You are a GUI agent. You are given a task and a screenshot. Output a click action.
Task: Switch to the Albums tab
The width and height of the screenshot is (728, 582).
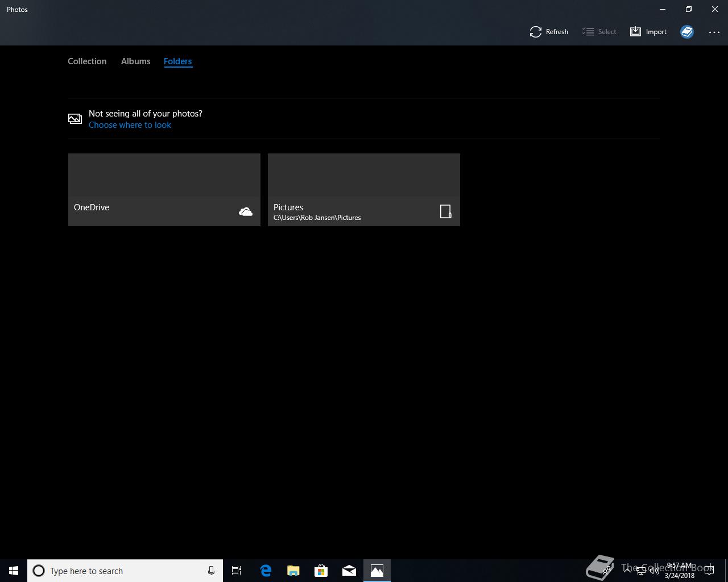point(135,61)
